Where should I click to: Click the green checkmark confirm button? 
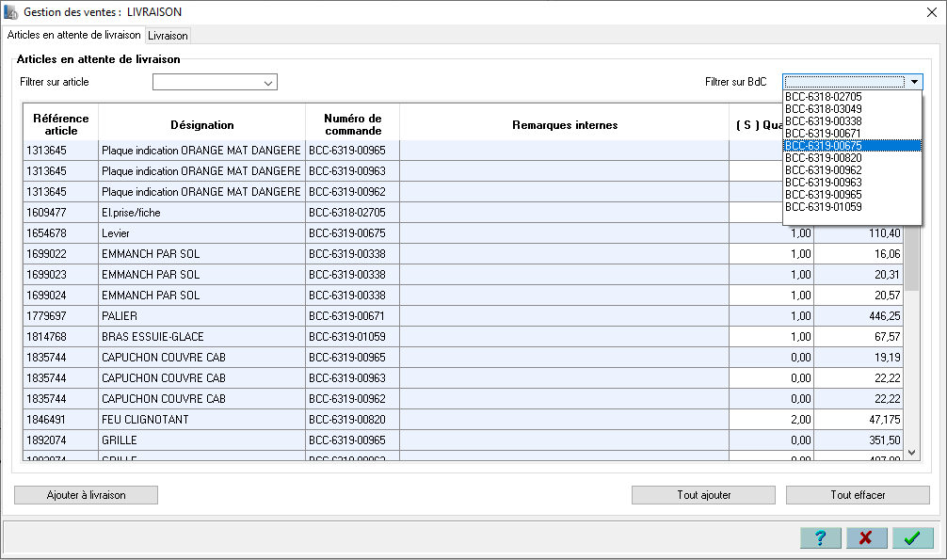pyautogui.click(x=912, y=537)
